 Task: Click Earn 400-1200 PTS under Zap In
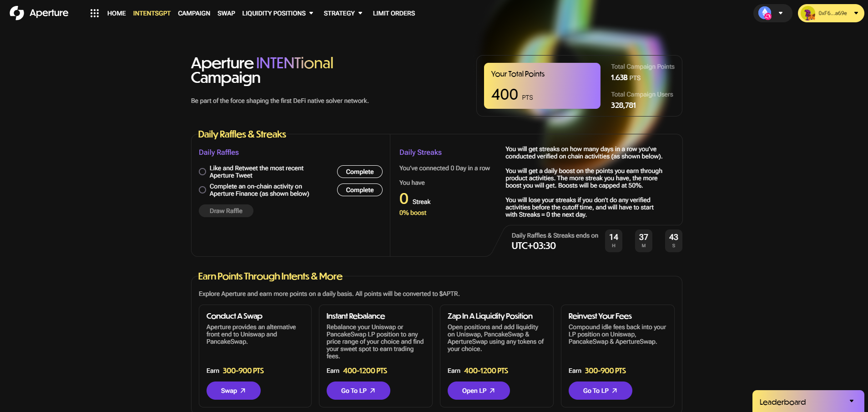[478, 371]
